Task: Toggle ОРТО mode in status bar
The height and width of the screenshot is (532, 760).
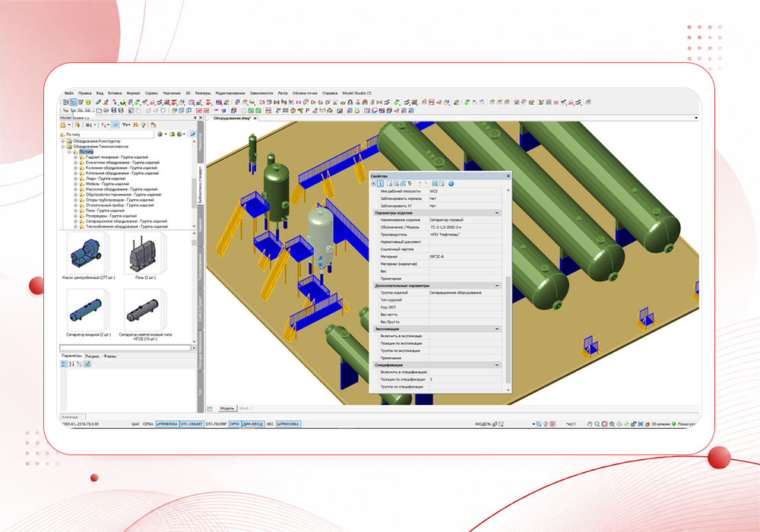Action: pos(235,424)
